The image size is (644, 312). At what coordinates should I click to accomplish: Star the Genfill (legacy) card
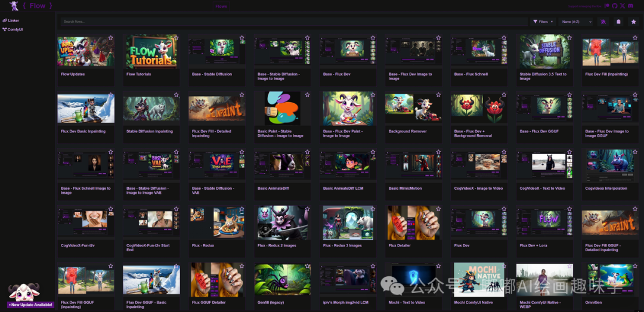(307, 266)
